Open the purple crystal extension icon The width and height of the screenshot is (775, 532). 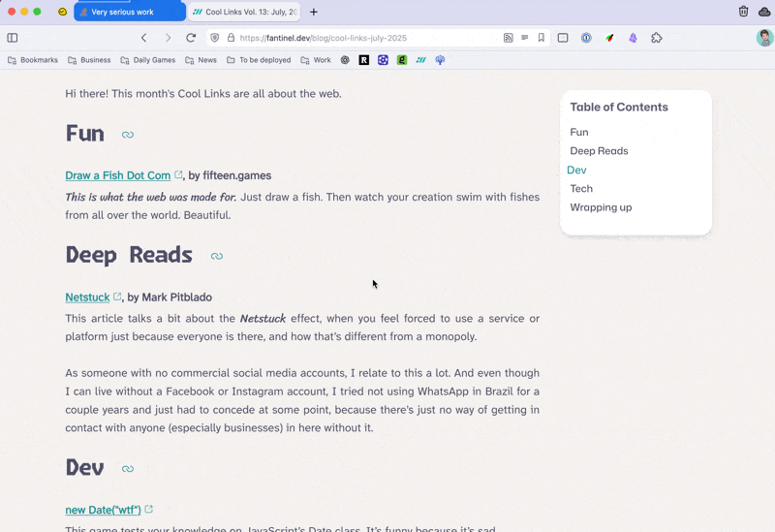point(634,38)
